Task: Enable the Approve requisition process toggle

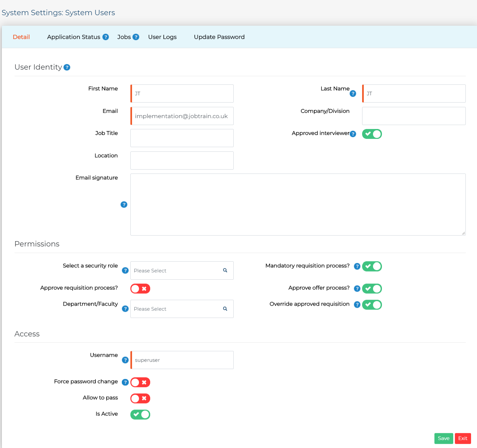Action: (x=140, y=288)
